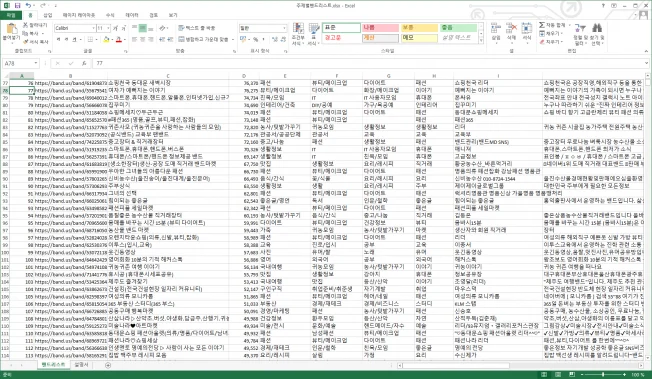The image size is (652, 379).
Task: Apply the red 'Bad' cell style
Action: pos(380,28)
